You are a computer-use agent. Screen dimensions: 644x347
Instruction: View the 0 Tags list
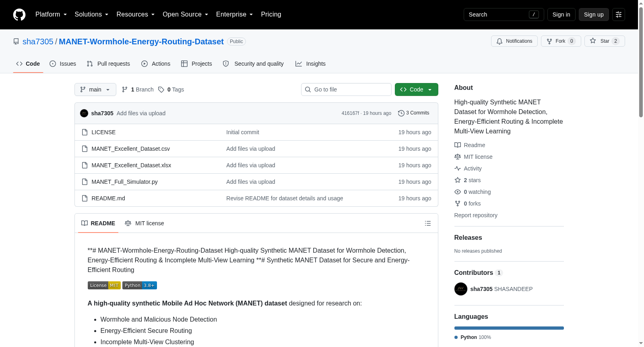pos(171,89)
